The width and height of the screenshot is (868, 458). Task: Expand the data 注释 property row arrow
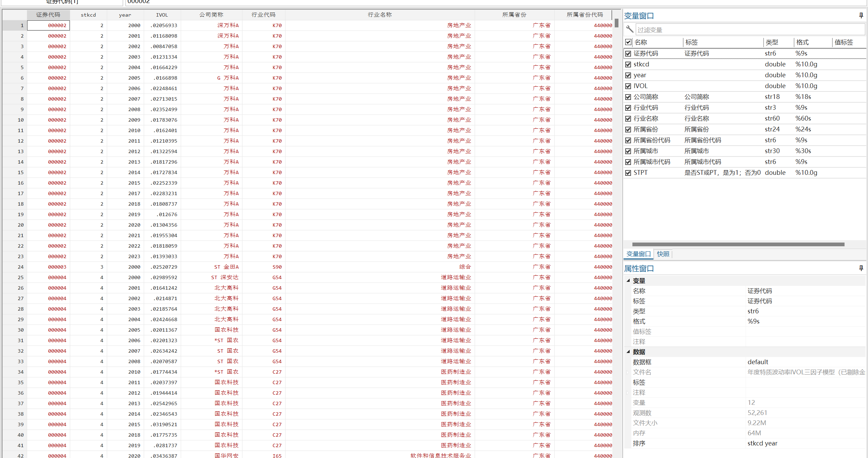point(628,393)
